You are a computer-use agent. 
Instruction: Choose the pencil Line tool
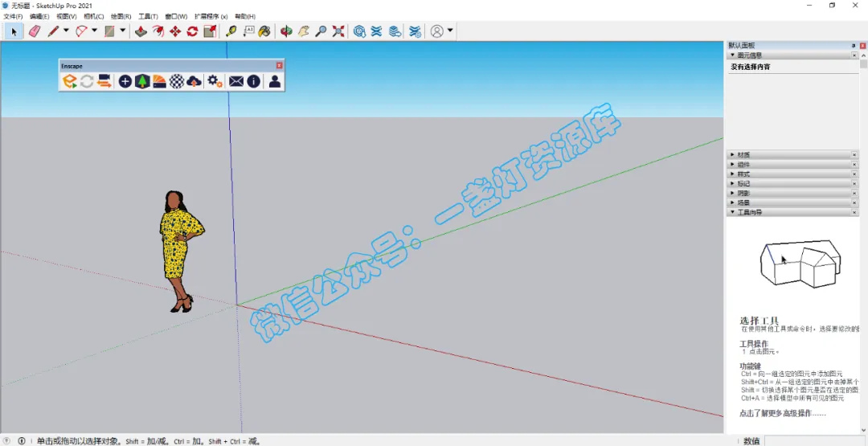point(53,31)
